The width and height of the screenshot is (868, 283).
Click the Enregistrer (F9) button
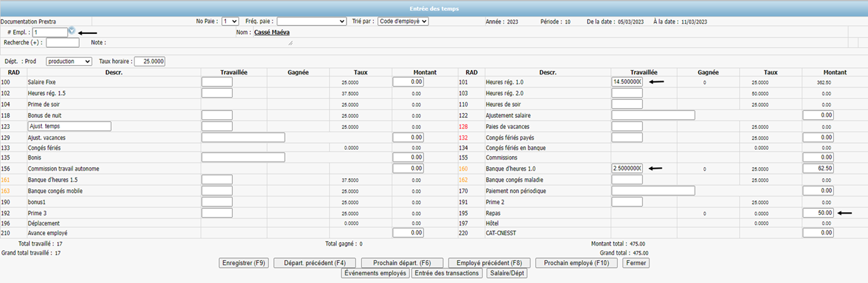(x=243, y=264)
